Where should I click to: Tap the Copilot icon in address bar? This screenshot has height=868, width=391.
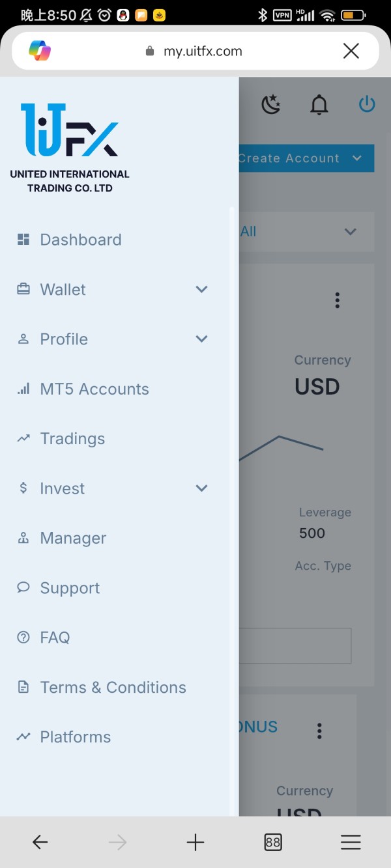[40, 51]
